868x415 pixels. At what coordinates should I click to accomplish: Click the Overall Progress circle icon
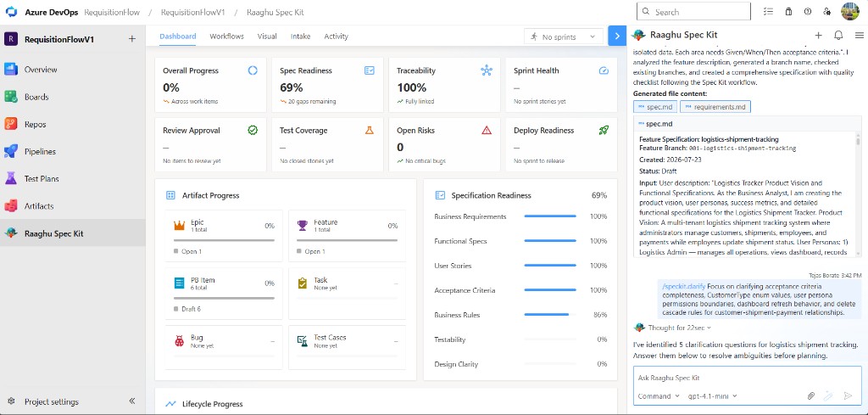point(253,70)
